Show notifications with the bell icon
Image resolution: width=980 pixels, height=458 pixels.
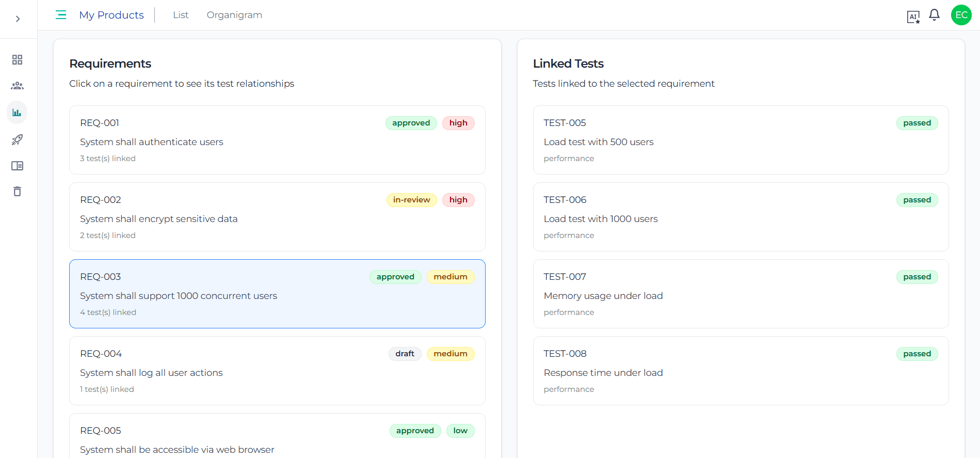click(x=934, y=15)
